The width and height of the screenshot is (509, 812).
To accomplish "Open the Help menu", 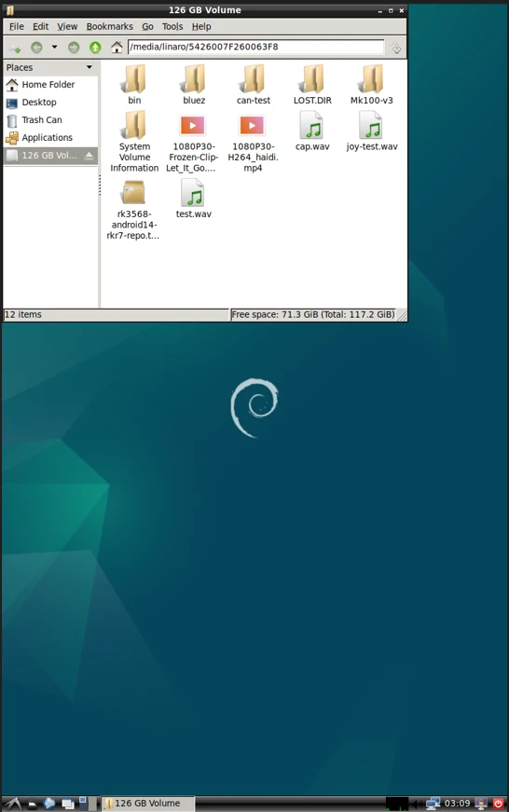I will [x=201, y=26].
